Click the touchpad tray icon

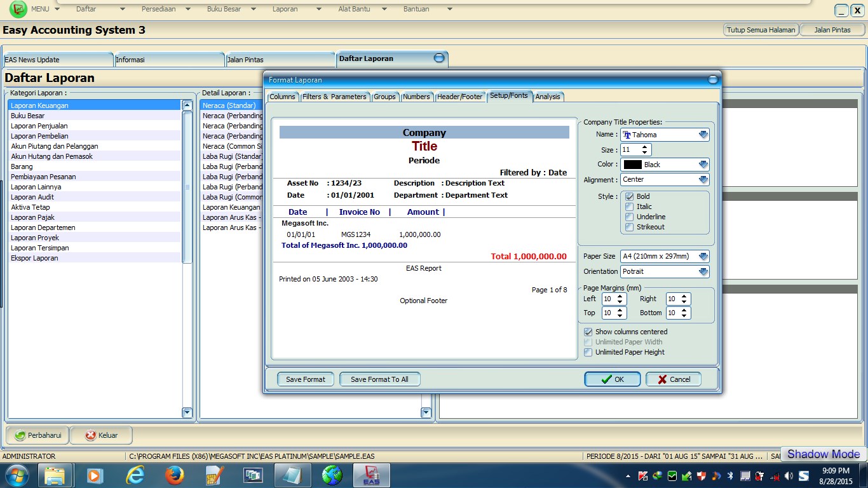[745, 476]
